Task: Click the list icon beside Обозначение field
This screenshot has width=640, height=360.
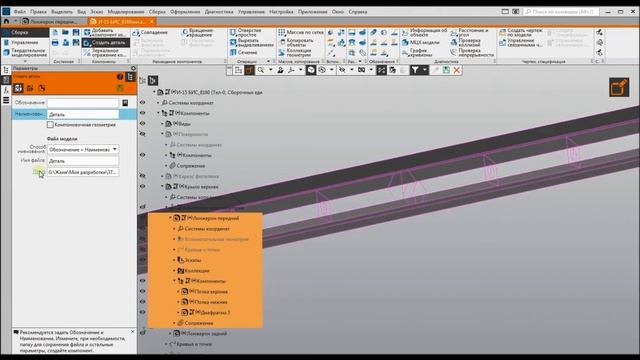Action: point(125,103)
